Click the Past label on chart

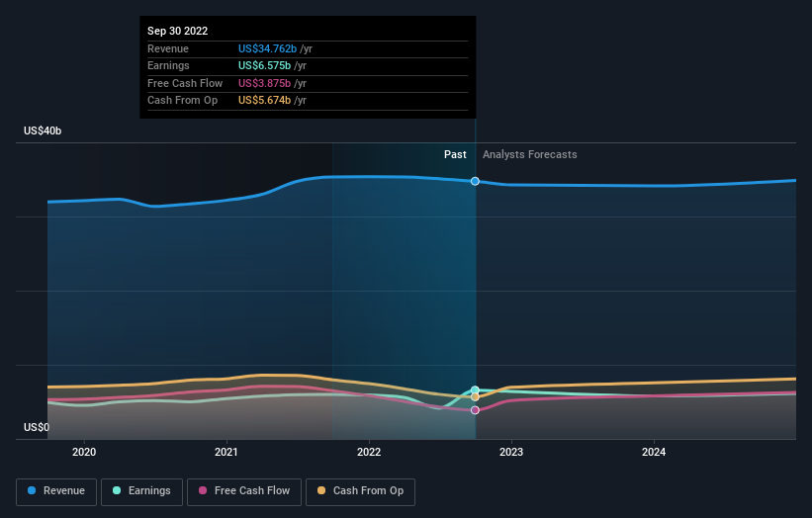point(455,155)
